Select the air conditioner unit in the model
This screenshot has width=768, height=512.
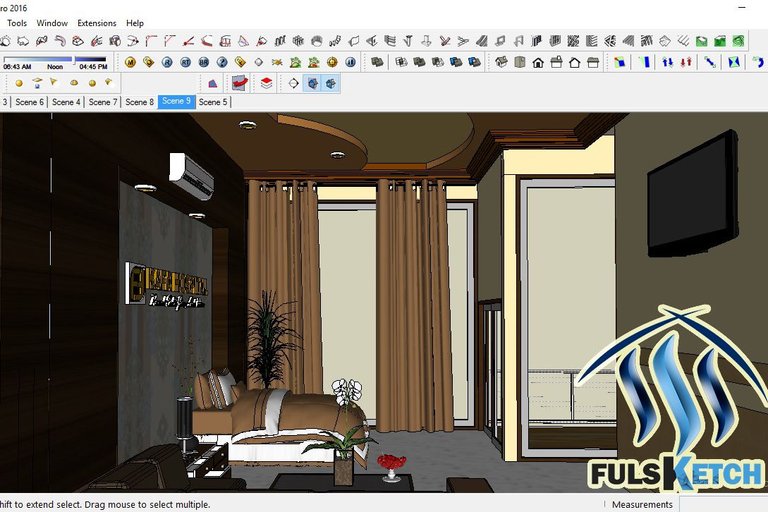[x=192, y=175]
